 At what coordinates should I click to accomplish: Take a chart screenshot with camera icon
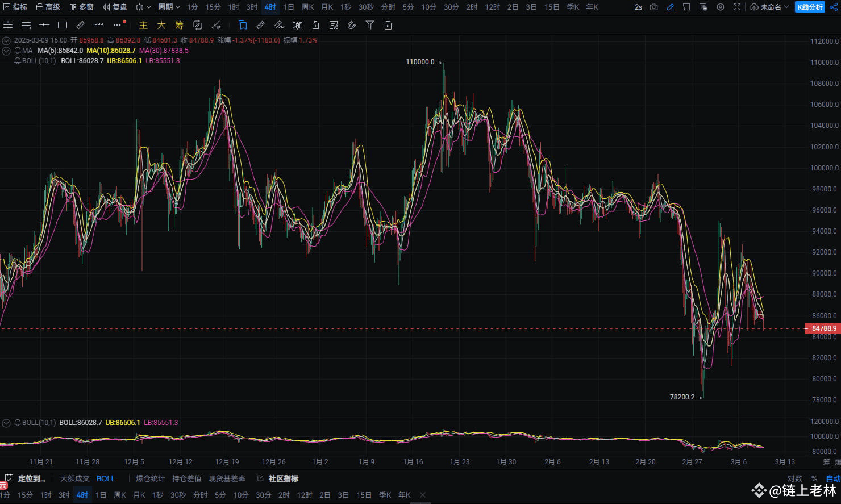(x=654, y=7)
